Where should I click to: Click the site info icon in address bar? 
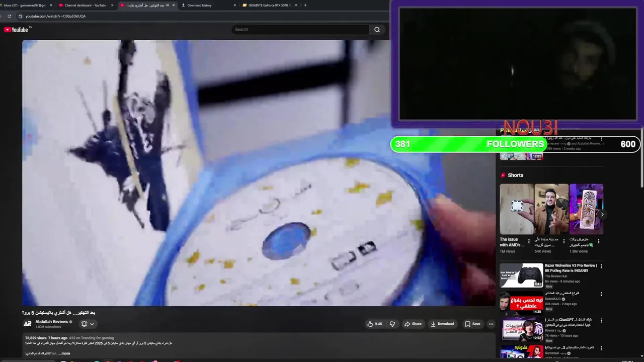point(20,16)
